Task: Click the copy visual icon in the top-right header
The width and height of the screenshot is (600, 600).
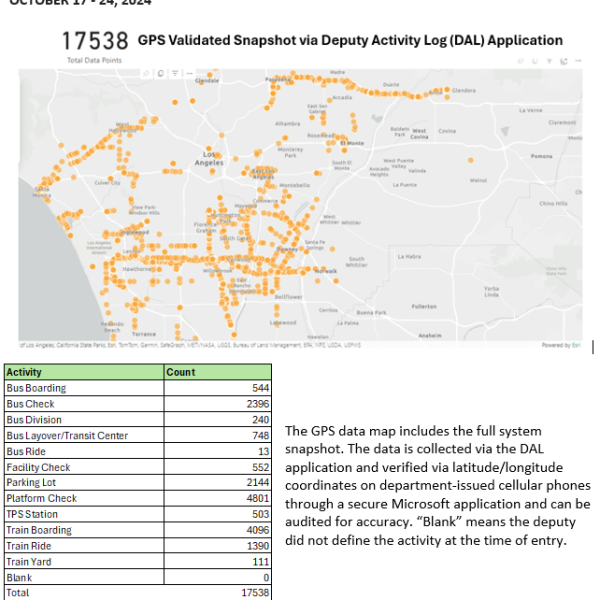Action: (535, 61)
